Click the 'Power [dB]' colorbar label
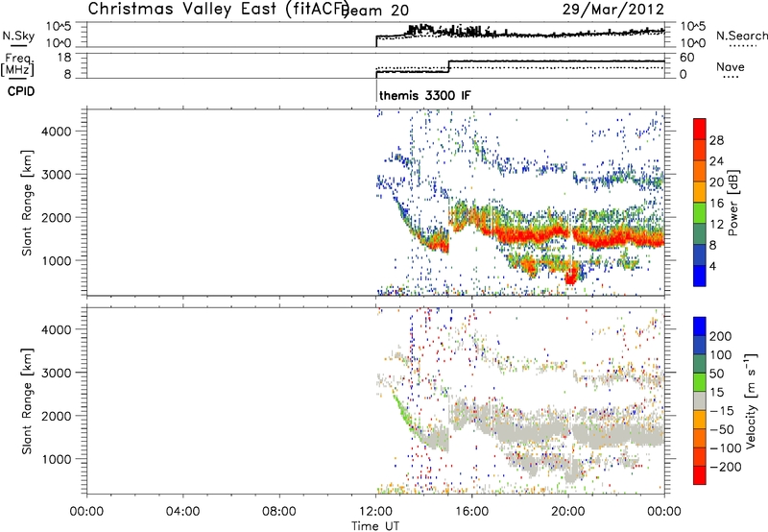 [732, 203]
